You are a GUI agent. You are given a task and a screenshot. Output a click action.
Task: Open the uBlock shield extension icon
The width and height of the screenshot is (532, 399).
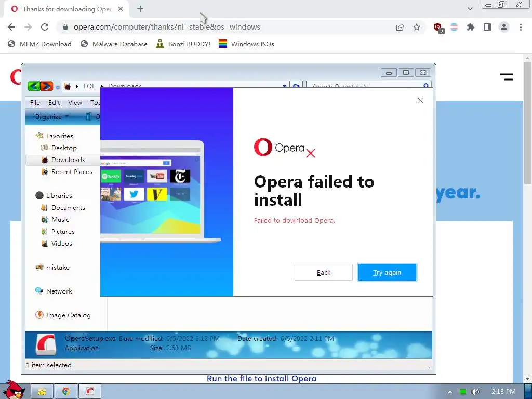[438, 28]
